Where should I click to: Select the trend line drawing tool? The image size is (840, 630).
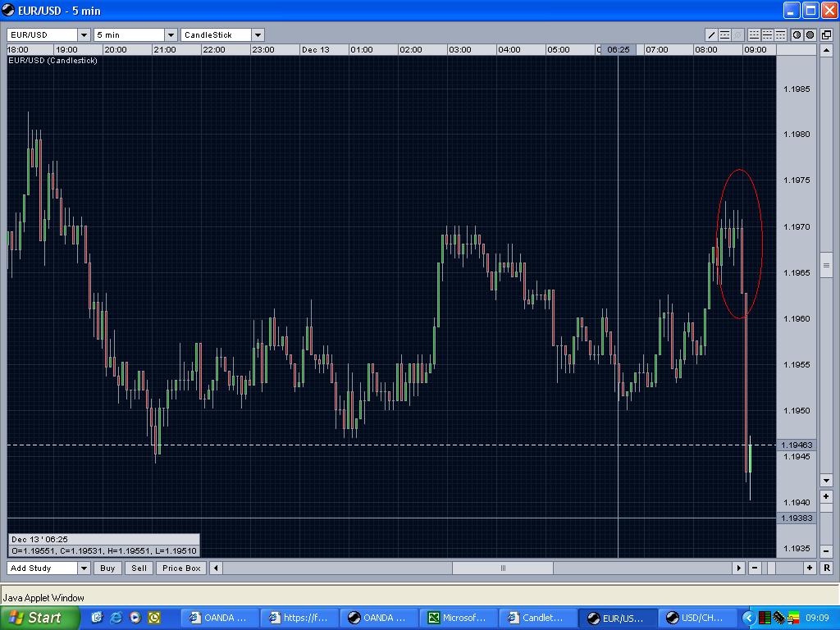point(711,34)
